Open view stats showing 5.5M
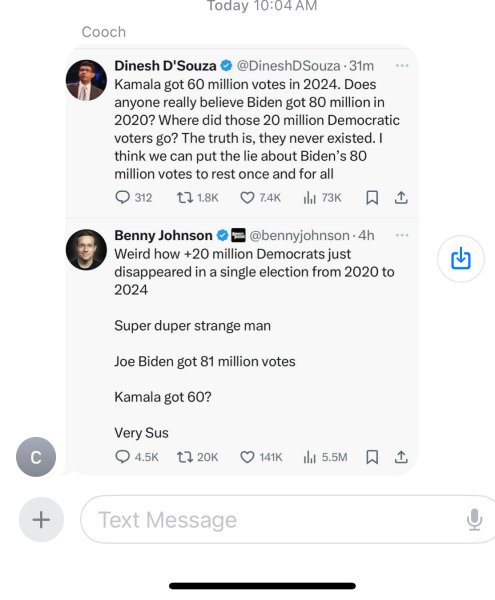Screen dimensions: 495x600 pos(310,457)
